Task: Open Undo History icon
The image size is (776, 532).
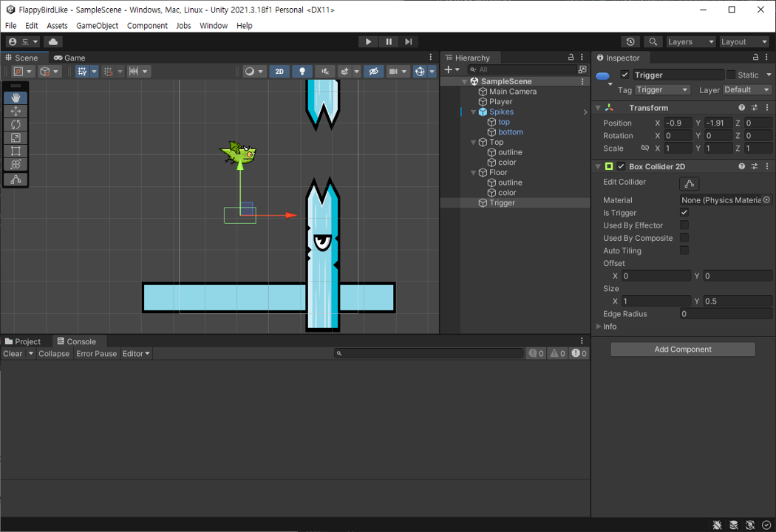Action: point(630,41)
